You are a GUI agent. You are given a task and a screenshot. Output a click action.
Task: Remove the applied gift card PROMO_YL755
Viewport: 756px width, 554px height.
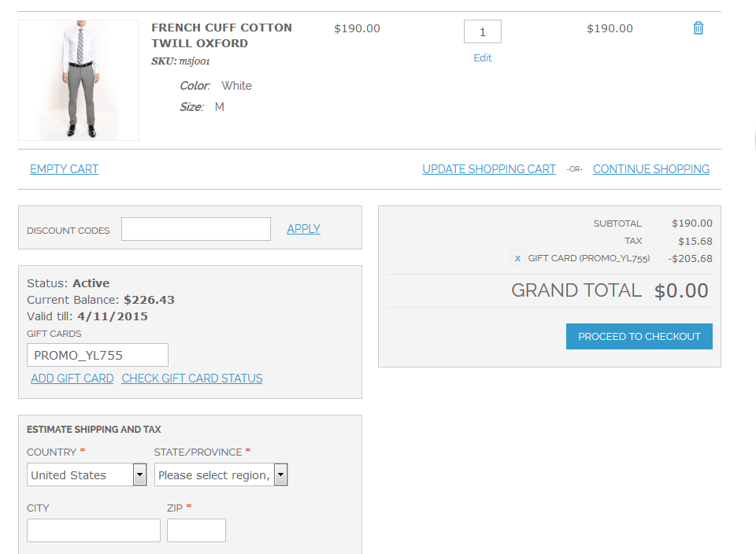(x=517, y=258)
